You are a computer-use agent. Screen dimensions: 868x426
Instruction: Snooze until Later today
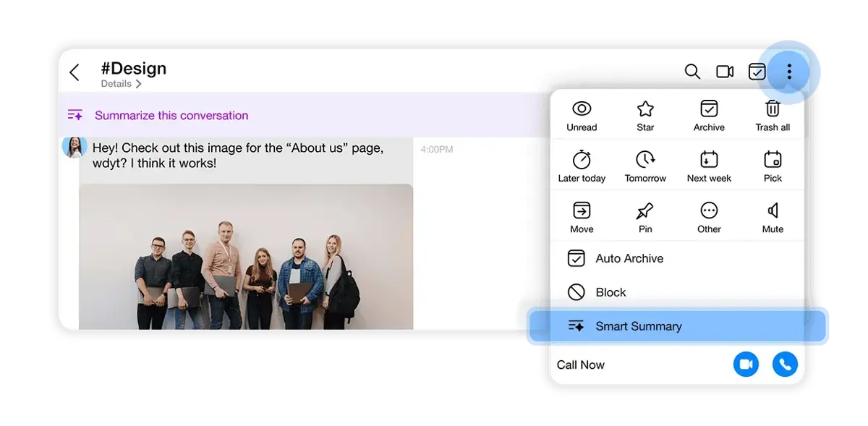(582, 166)
